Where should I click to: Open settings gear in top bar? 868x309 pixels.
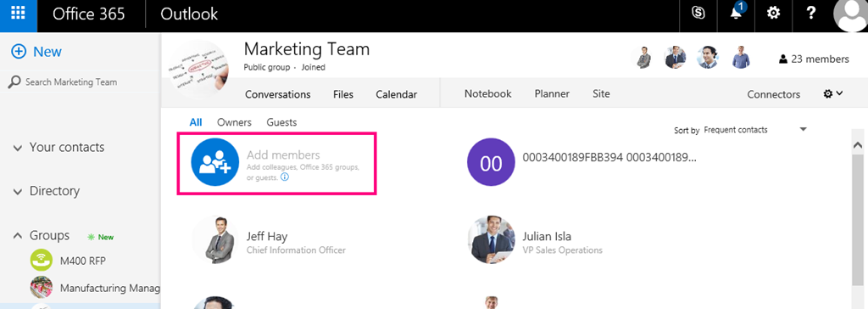pyautogui.click(x=773, y=14)
